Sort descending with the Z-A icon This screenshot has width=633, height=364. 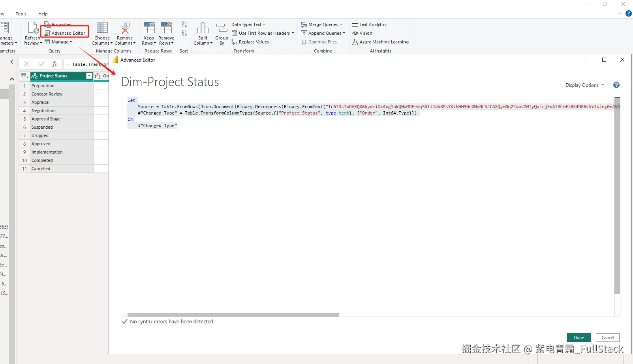click(x=184, y=33)
